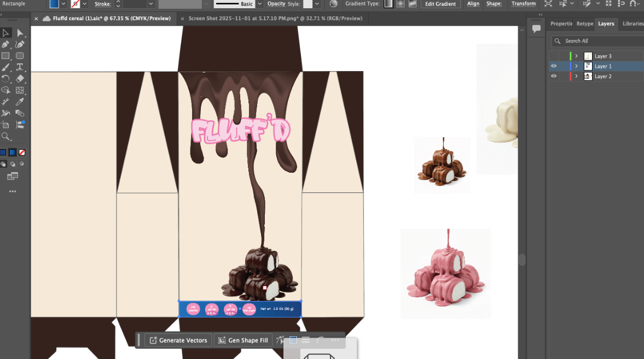Switch to Screen Shot 2025-11-01 document tab

(x=275, y=19)
